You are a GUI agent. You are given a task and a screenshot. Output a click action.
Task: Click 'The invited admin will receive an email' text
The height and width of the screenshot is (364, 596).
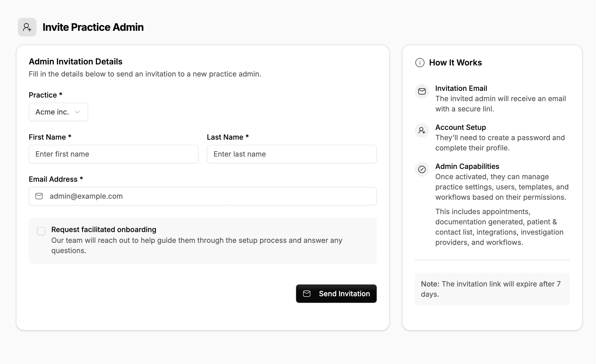coord(501,104)
